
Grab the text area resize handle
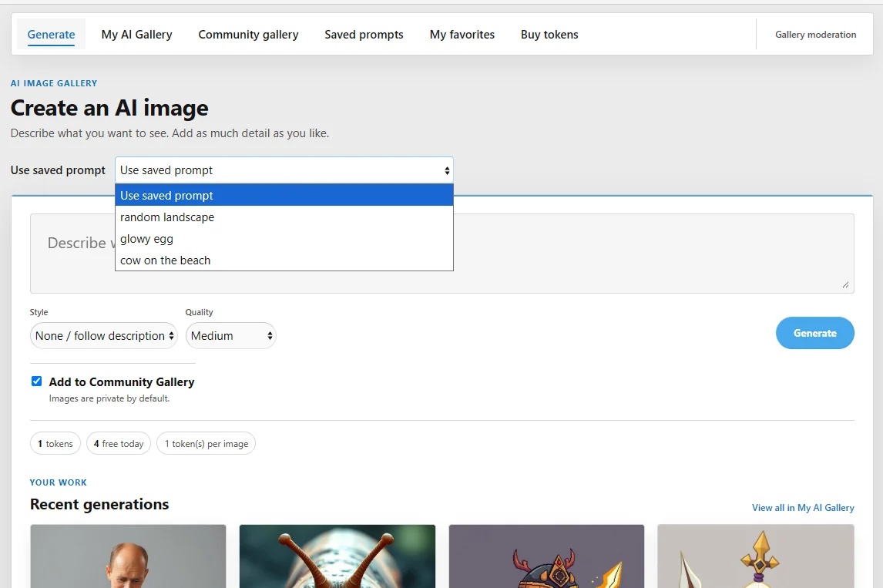coord(845,285)
